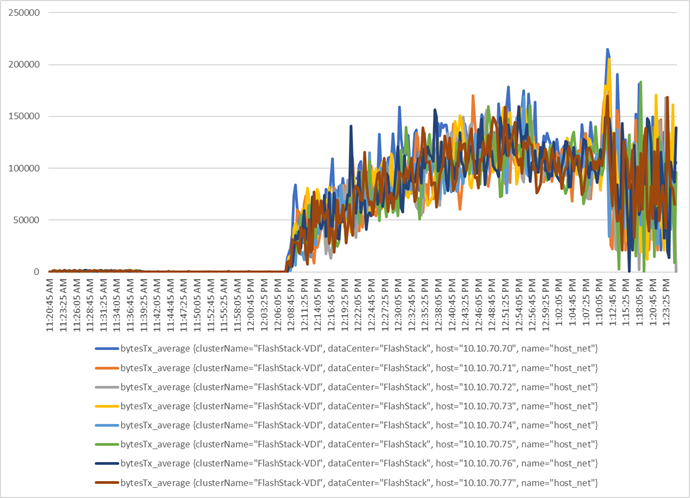The height and width of the screenshot is (498, 690).
Task: Click the 11:39:25 AM time axis label
Action: (x=143, y=304)
